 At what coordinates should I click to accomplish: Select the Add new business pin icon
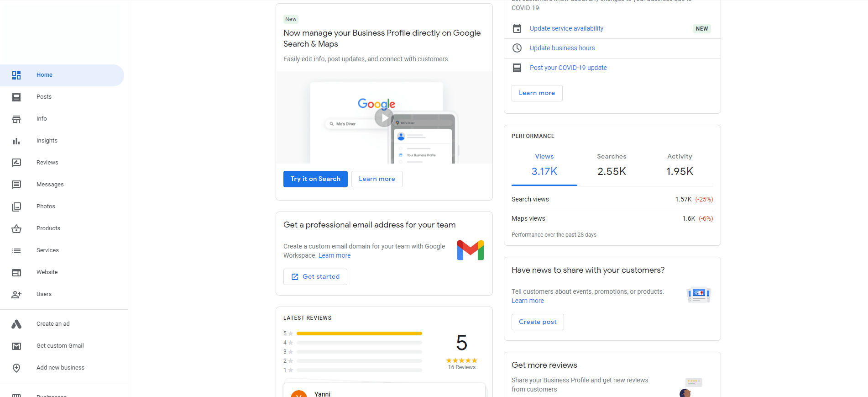point(16,368)
